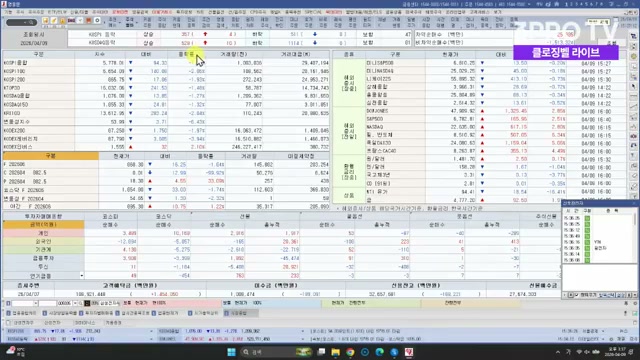Click the 조회일시 date 2026/04/09 field
640x360 pixels.
pos(33,42)
